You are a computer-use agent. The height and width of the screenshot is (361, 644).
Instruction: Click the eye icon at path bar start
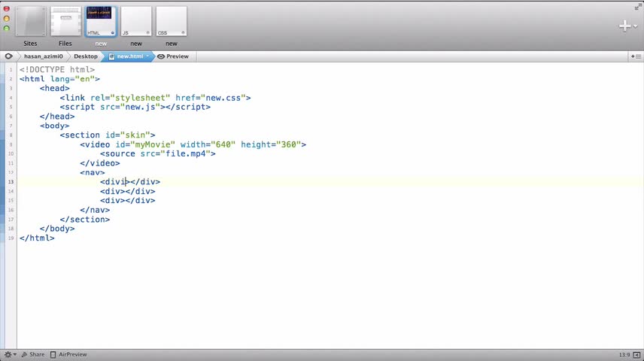tap(8, 56)
